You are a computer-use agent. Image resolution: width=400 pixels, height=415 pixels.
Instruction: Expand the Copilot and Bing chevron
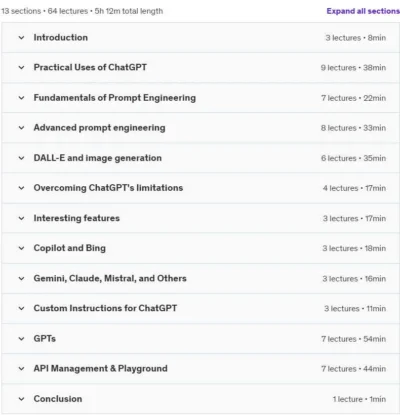point(21,248)
